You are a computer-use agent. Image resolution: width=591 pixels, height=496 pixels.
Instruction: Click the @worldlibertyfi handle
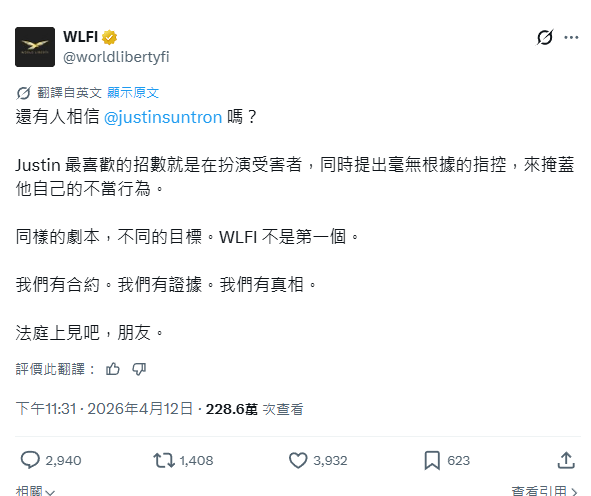tap(116, 57)
